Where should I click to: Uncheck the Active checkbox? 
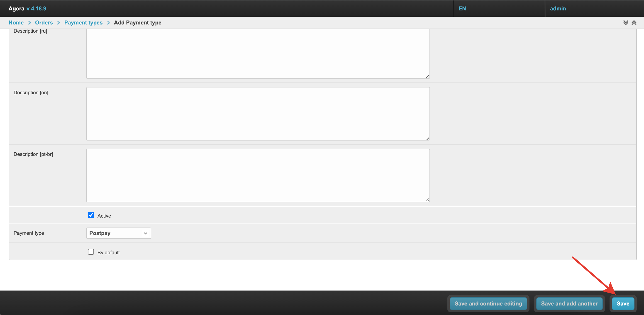pos(91,215)
